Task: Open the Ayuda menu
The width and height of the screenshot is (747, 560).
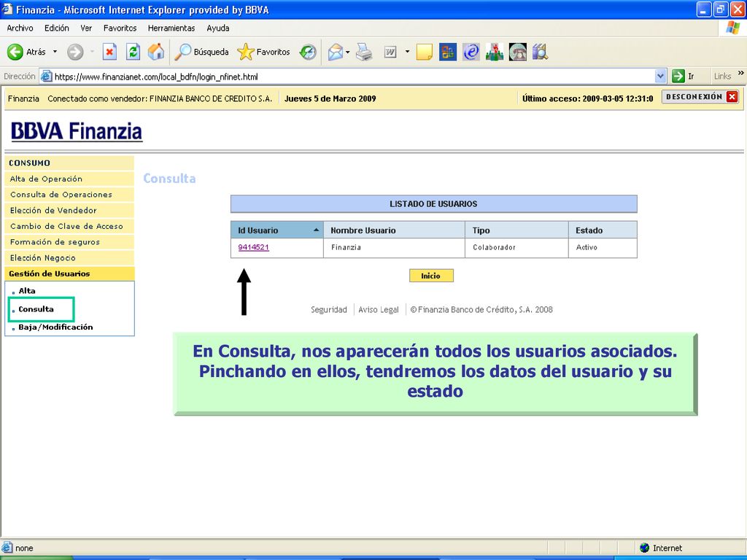Action: tap(217, 28)
